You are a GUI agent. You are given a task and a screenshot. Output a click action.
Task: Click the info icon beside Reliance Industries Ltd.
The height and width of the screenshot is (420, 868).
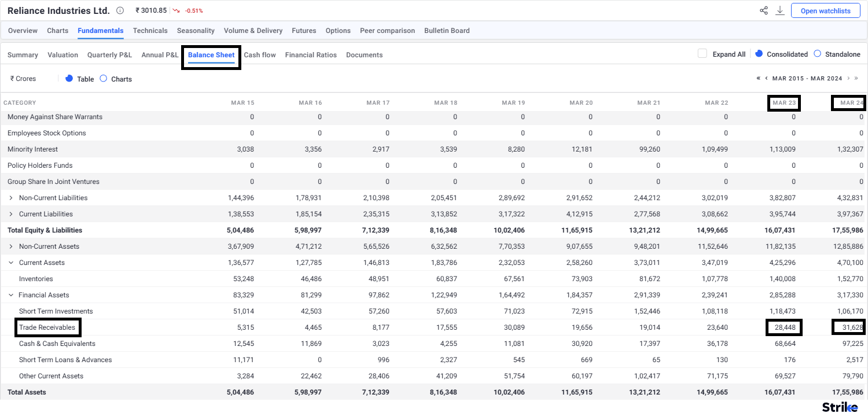pyautogui.click(x=120, y=10)
